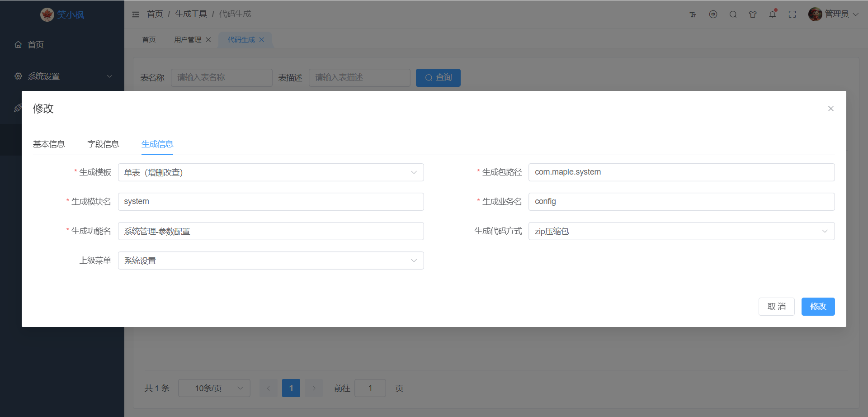Click the language globe icon in header
868x417 pixels.
coord(713,14)
